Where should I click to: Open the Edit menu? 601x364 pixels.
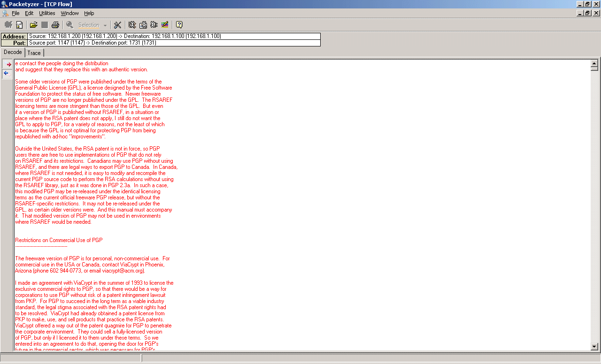point(29,13)
